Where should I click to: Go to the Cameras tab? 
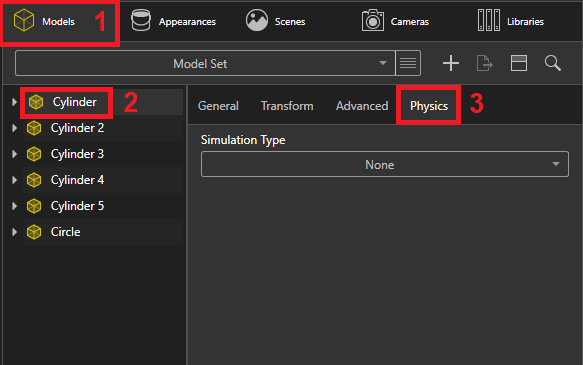click(x=395, y=21)
